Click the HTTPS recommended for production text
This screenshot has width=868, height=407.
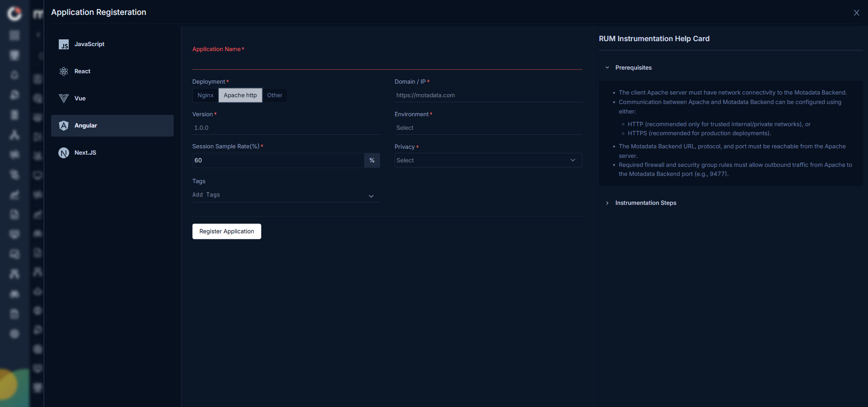point(699,133)
